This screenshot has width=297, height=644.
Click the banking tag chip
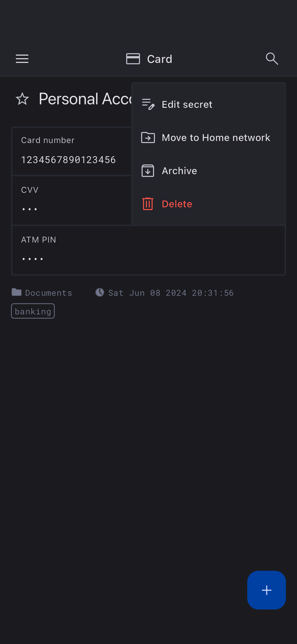click(x=33, y=311)
